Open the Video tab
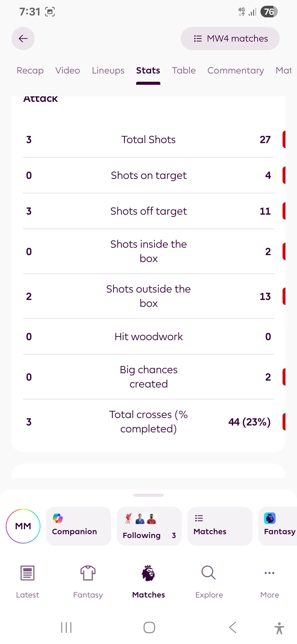 coord(68,70)
